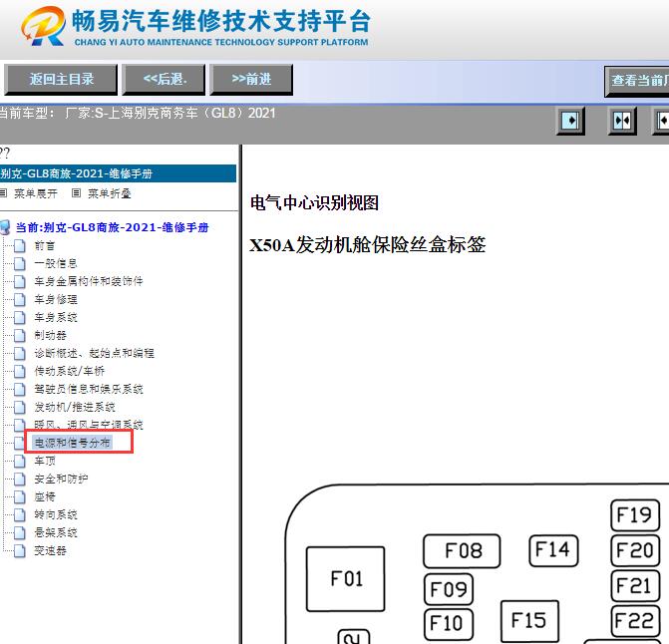Viewport: 669px width, 644px height.
Task: Open the 变速器 chapter
Action: [x=50, y=550]
